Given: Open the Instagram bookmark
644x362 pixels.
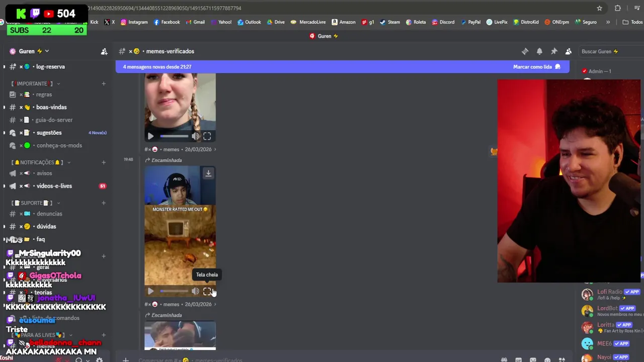Looking at the screenshot, I should (134, 22).
